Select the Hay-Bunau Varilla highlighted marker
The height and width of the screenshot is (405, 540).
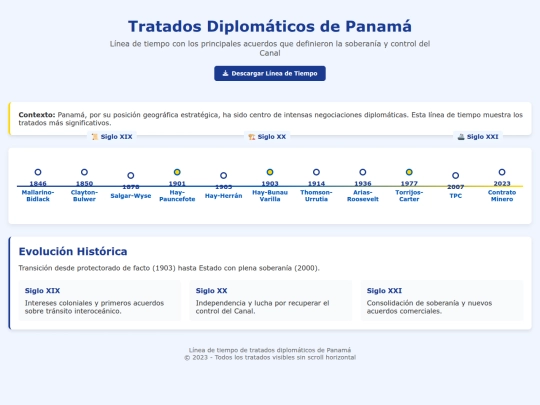pyautogui.click(x=270, y=172)
